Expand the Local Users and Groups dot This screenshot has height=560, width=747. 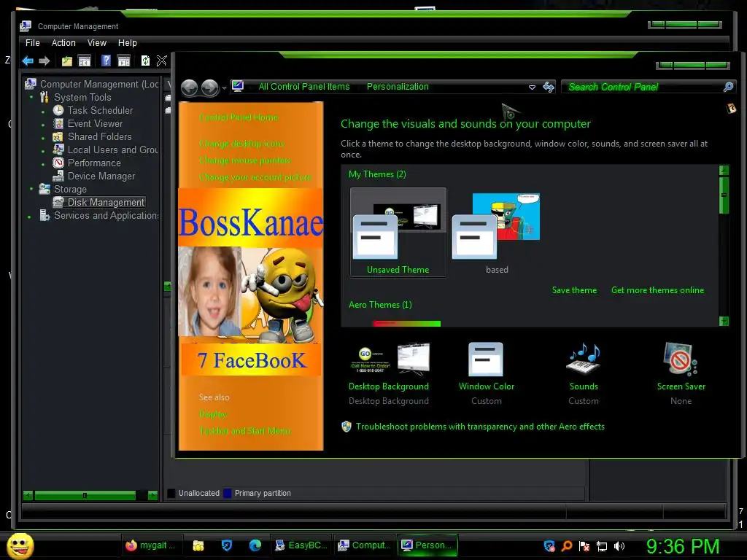pos(43,152)
